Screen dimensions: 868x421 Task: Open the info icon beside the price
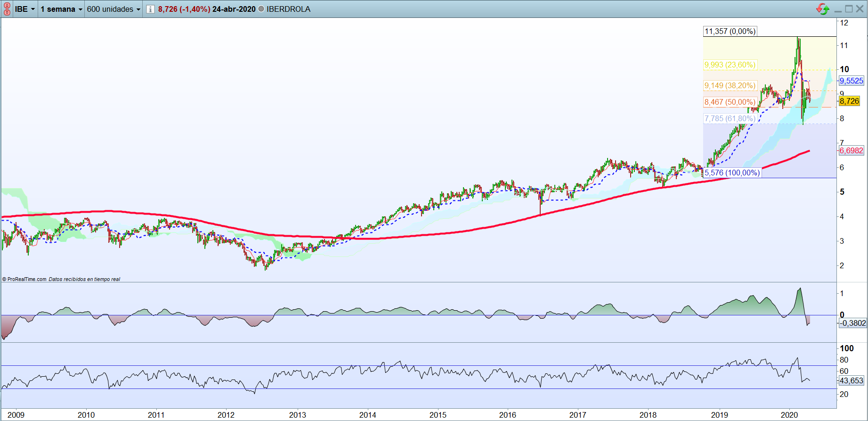pos(150,9)
